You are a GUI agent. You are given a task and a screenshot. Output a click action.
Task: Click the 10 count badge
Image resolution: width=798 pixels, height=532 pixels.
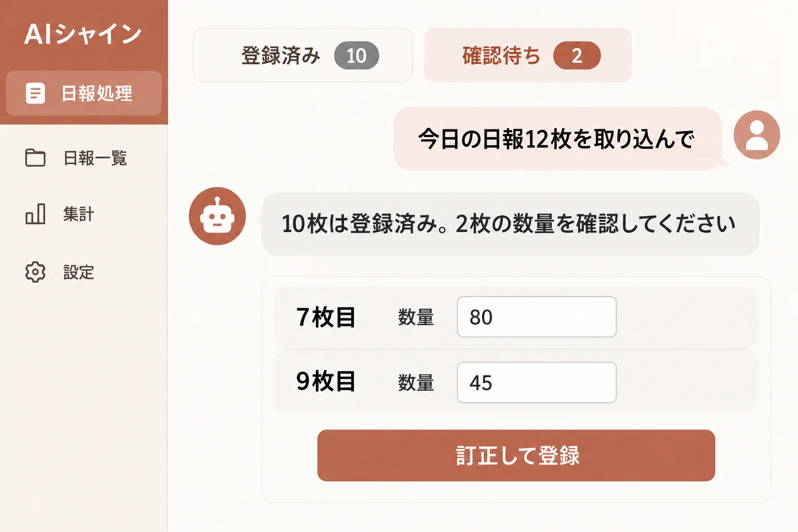[356, 56]
